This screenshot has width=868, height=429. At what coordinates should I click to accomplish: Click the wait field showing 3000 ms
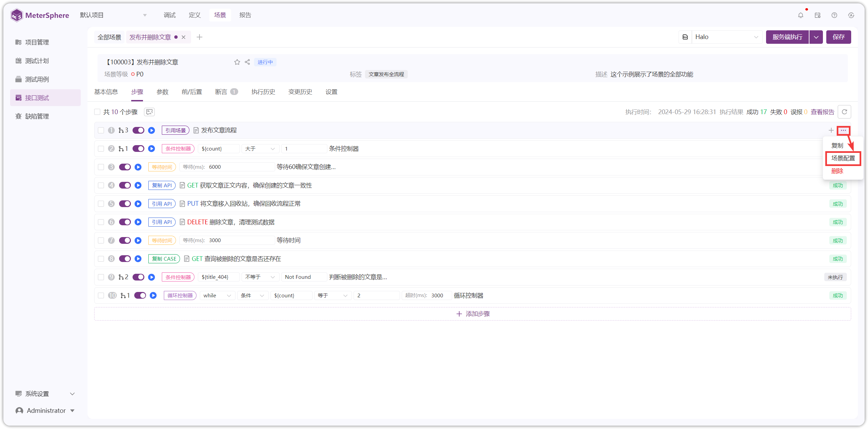click(x=227, y=240)
